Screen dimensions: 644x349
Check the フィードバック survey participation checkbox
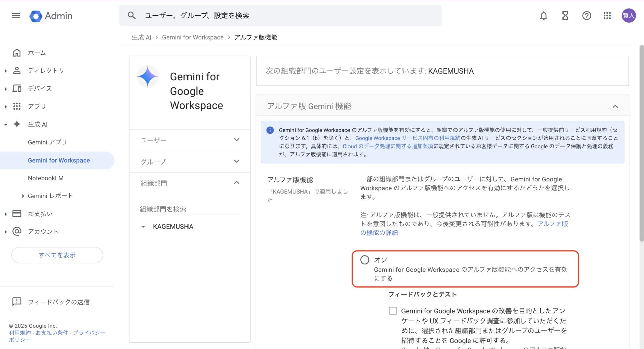(x=392, y=311)
